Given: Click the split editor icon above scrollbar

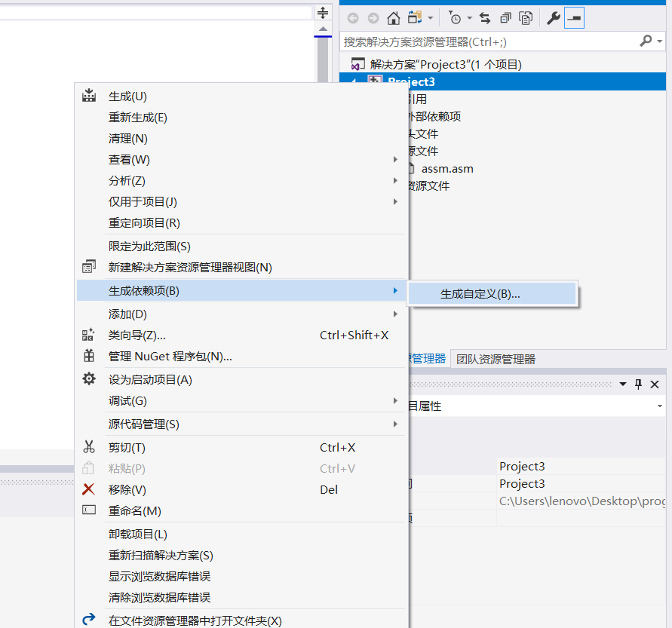Looking at the screenshot, I should point(323,12).
